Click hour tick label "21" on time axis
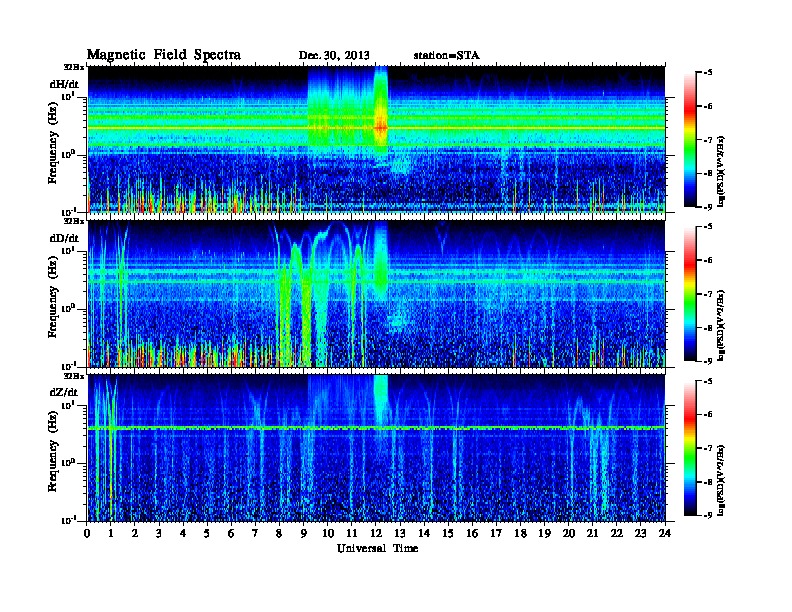This screenshot has height=612, width=792. pyautogui.click(x=592, y=533)
